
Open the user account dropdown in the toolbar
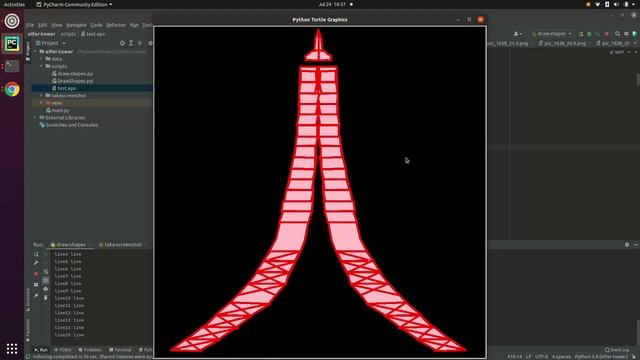518,34
